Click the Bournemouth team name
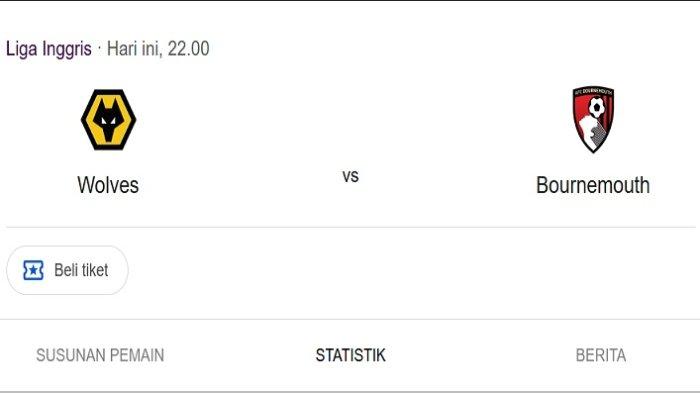 click(593, 185)
